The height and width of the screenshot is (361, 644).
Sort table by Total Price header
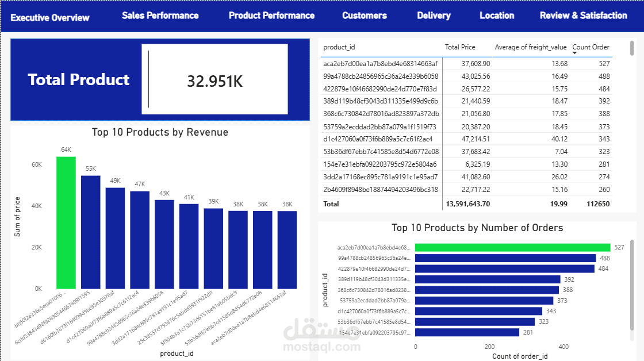[460, 47]
